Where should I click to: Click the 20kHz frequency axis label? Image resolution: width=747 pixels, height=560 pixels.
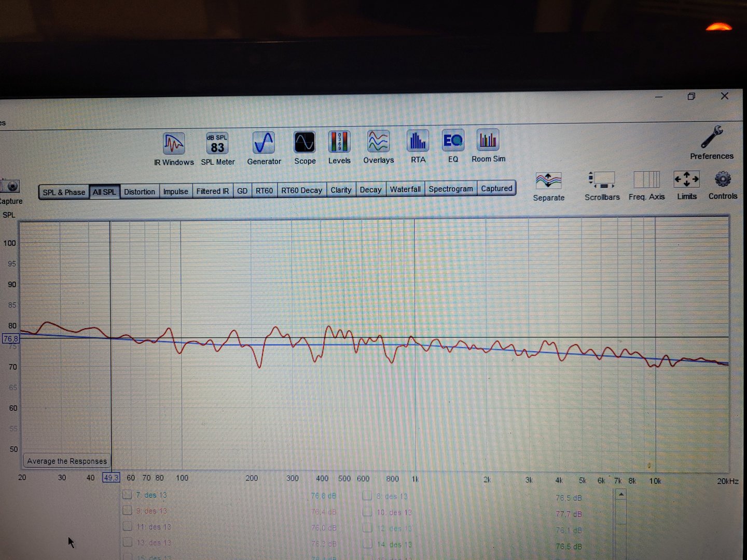pyautogui.click(x=727, y=481)
